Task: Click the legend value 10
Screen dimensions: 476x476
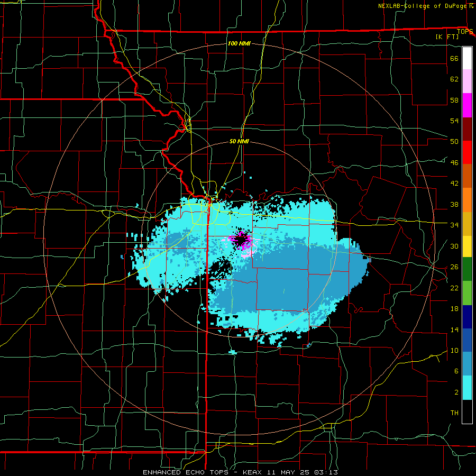Action: 454,351
